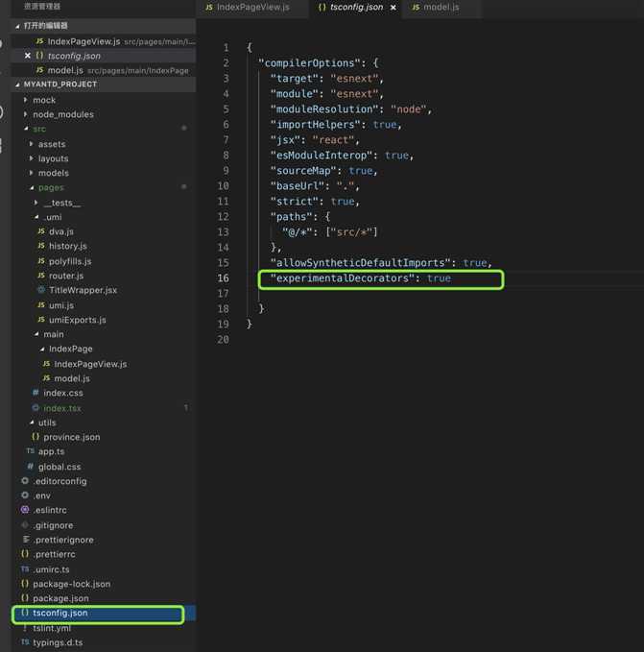Collapse the IndexPage folder arrow
This screenshot has width=644, height=652.
click(x=42, y=349)
